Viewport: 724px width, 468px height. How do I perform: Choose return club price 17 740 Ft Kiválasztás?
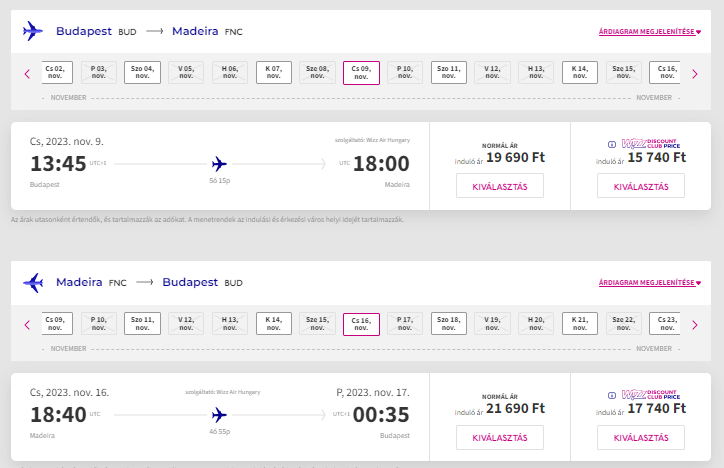pos(641,437)
